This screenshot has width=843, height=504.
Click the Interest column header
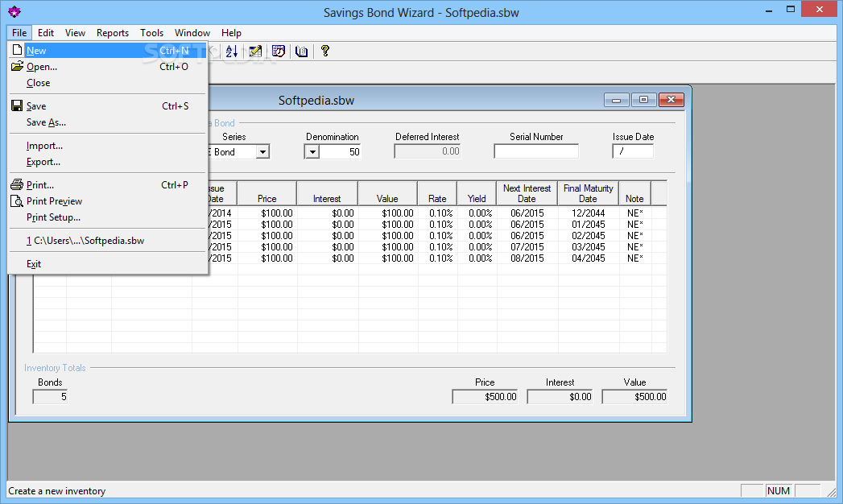[327, 193]
